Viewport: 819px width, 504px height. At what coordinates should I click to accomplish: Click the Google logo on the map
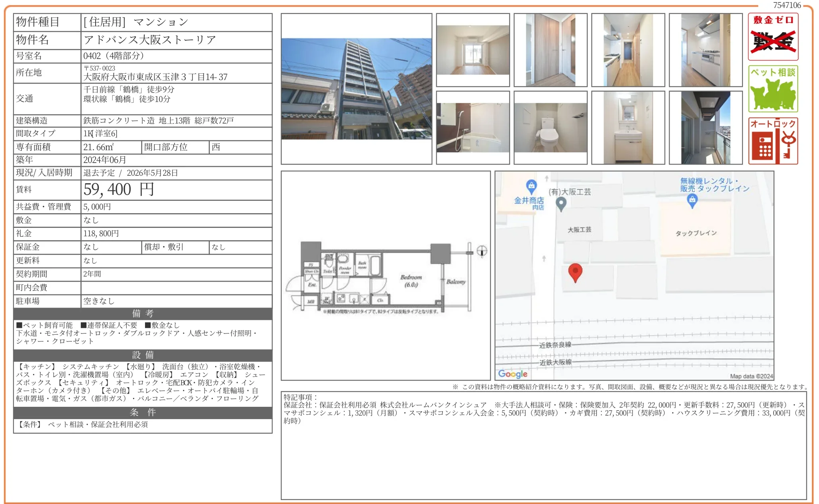click(x=513, y=374)
